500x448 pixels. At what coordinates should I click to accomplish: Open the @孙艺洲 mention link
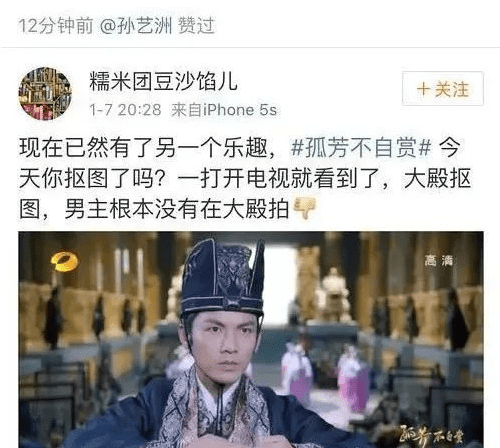point(136,26)
